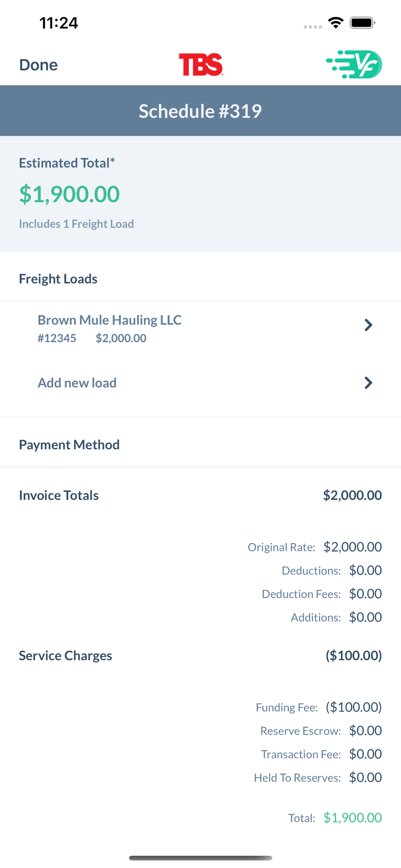
Task: Tap the 11:24 clock in status bar
Action: click(59, 23)
